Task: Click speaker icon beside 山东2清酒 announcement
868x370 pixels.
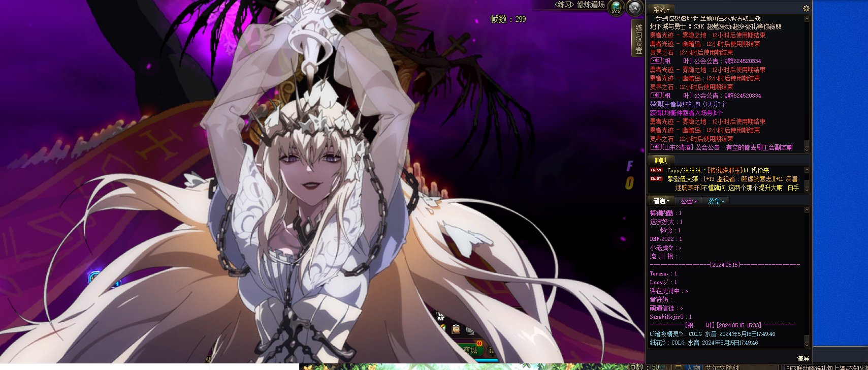Action: [655, 147]
